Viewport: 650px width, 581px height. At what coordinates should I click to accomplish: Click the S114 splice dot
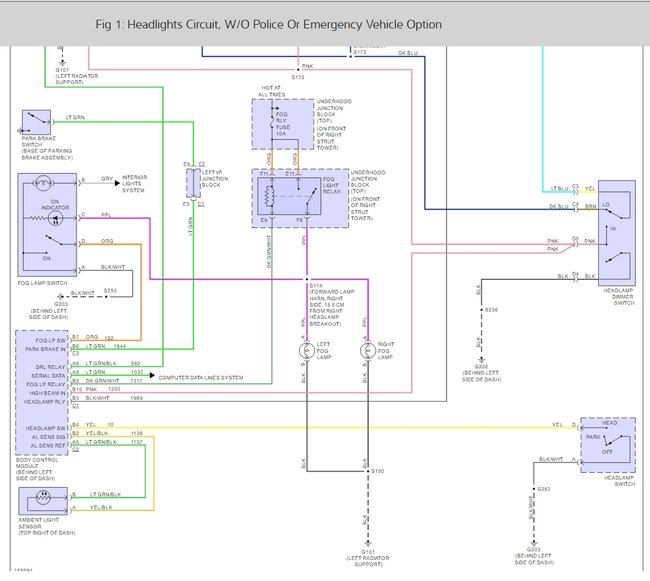[x=307, y=279]
